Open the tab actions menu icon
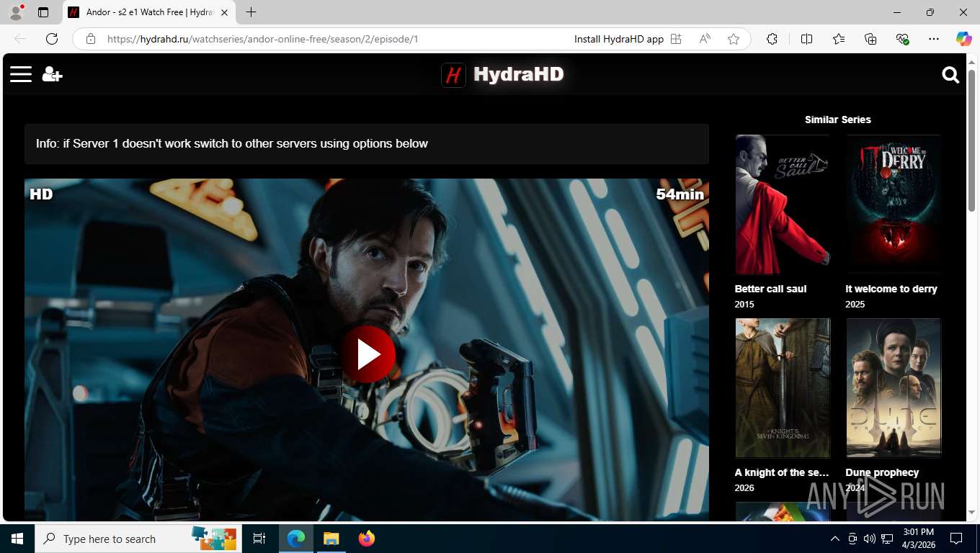 [x=43, y=12]
